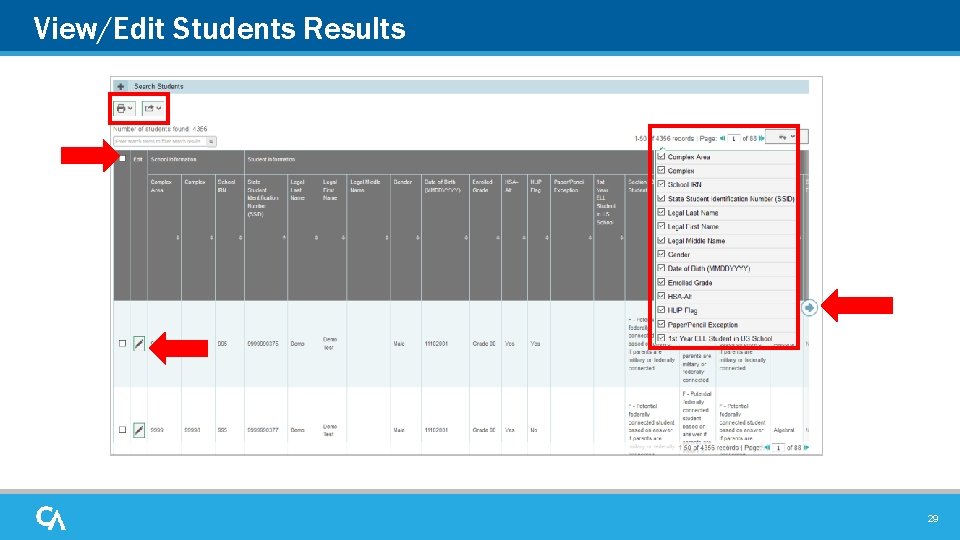
Task: Uncheck 1st Year ELL Student in US School
Action: pos(661,338)
